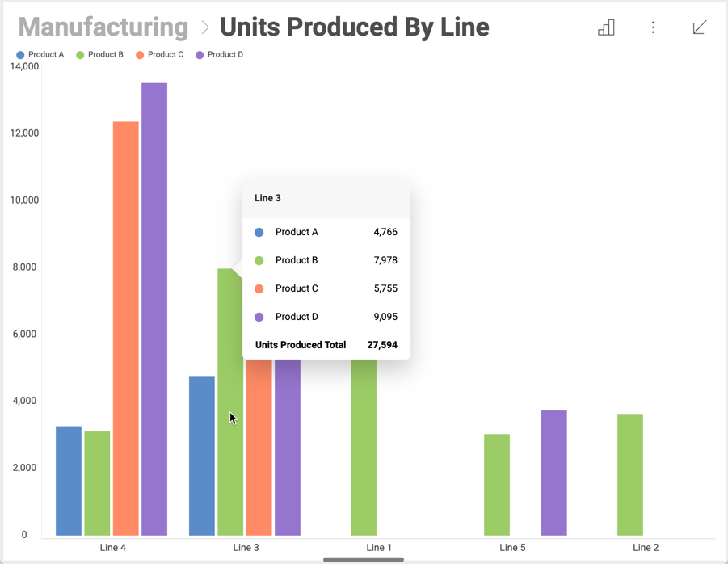The width and height of the screenshot is (728, 564).
Task: Toggle Product B series in legend
Action: [x=99, y=55]
